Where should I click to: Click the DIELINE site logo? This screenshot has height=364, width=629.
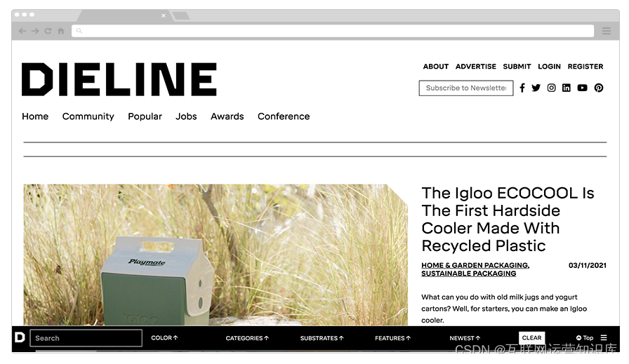pos(119,79)
